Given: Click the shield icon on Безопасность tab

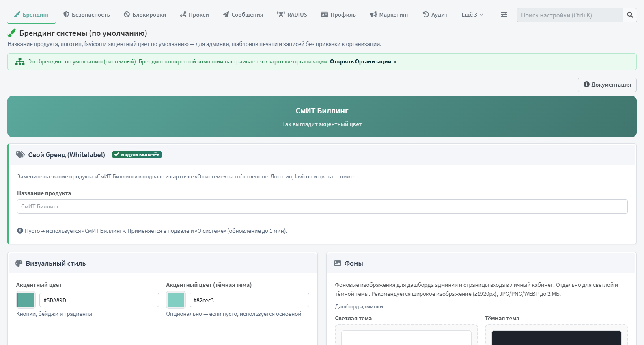Looking at the screenshot, I should pos(66,15).
